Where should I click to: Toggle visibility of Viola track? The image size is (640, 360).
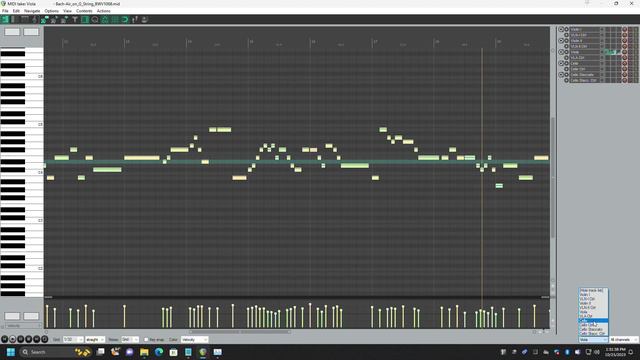click(561, 52)
